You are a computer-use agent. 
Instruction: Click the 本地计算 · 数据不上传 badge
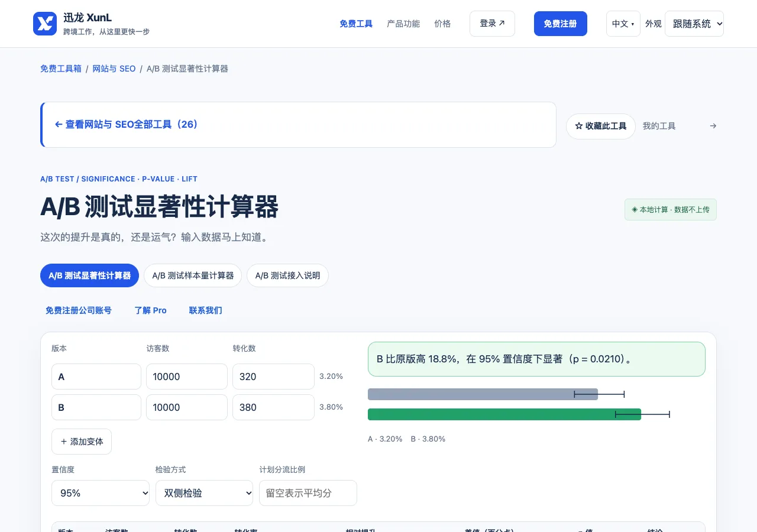click(671, 210)
